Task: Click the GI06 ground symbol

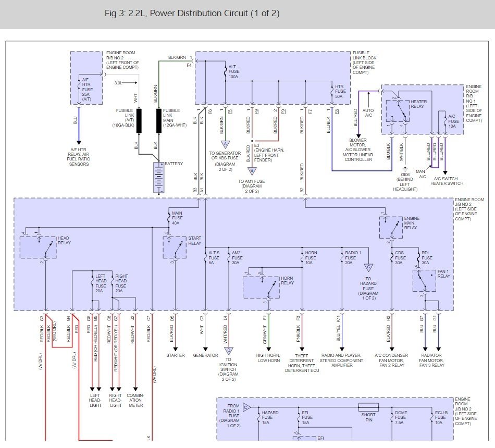Action: point(405,169)
